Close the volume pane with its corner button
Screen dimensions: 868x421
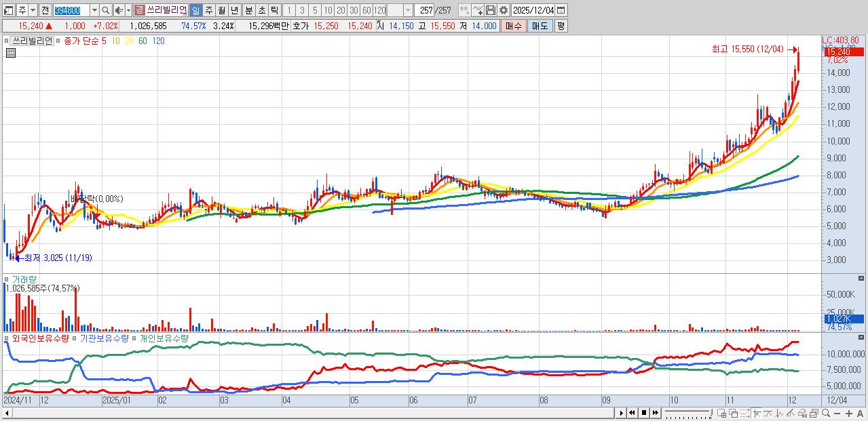click(861, 278)
